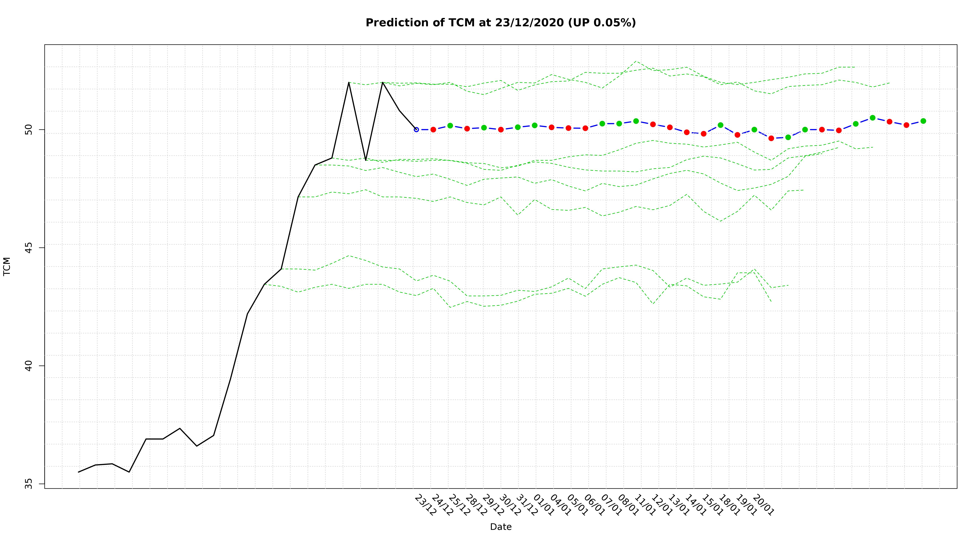The height and width of the screenshot is (544, 980).
Task: Click the y-axis tick label 40
Action: point(28,366)
